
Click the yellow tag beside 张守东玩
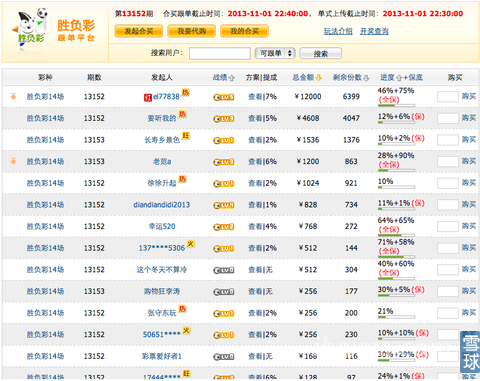tap(182, 309)
